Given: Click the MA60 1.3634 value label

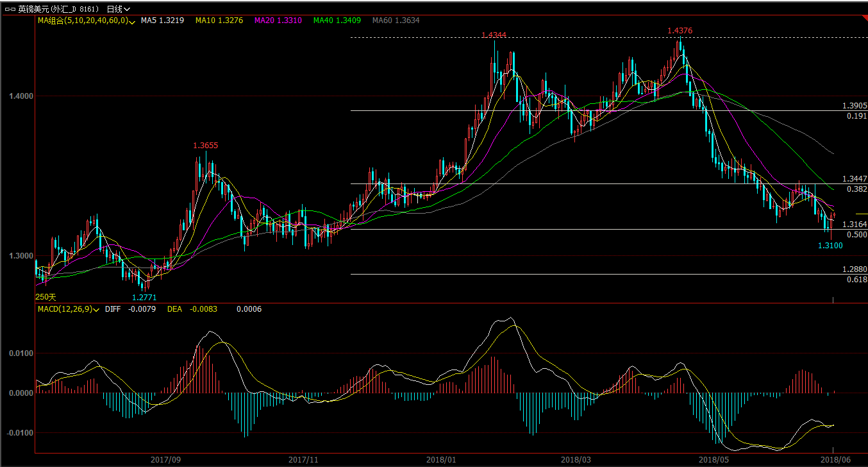Looking at the screenshot, I should click(396, 21).
